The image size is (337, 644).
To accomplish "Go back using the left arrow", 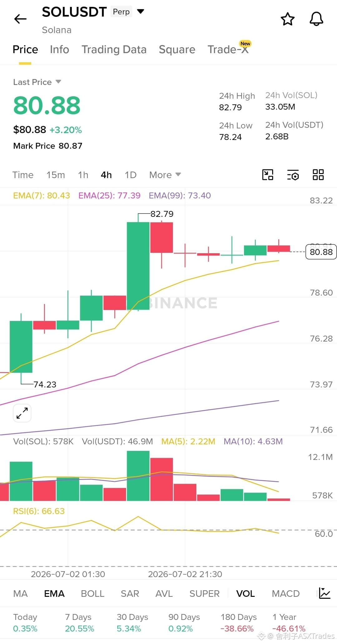I will point(21,19).
